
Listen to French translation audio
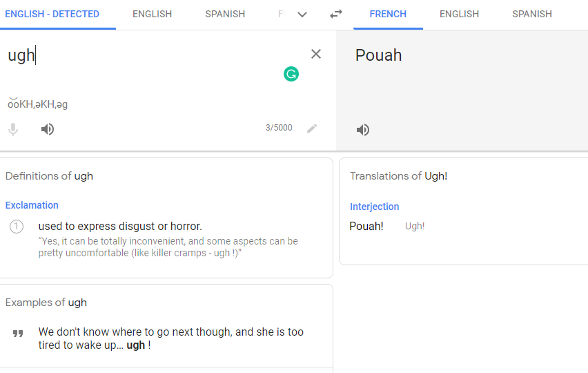click(363, 130)
